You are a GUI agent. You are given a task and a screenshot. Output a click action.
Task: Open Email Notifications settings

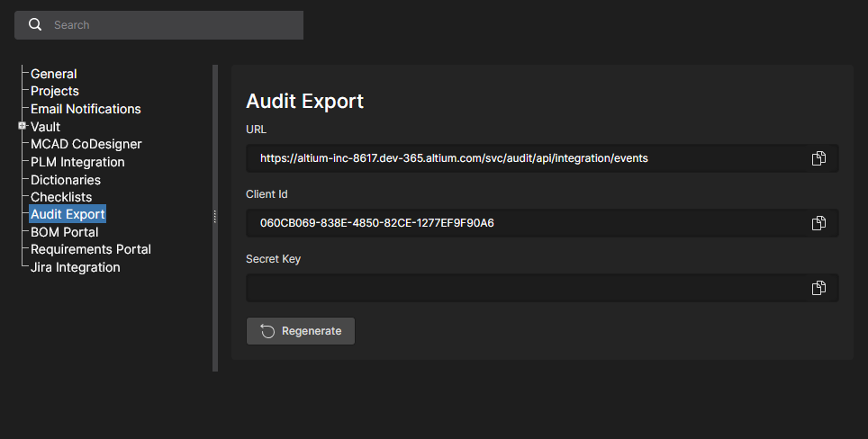86,109
